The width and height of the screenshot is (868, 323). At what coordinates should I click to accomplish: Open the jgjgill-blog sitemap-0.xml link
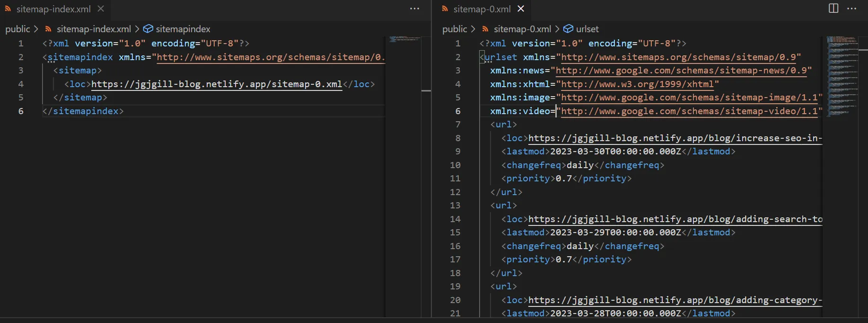tap(217, 84)
